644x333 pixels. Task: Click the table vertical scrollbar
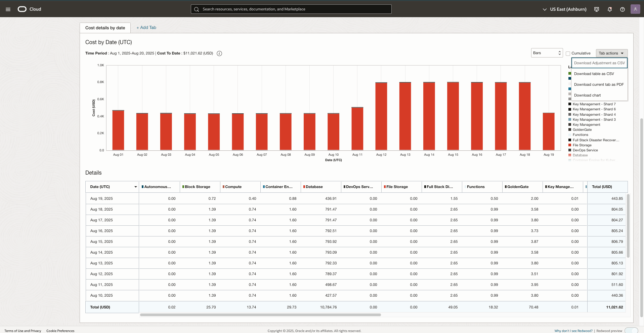[628, 226]
